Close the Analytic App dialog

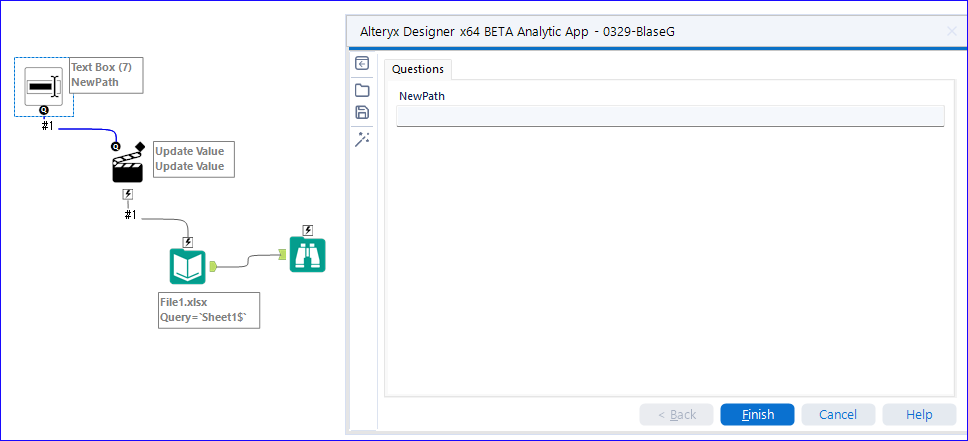point(952,32)
